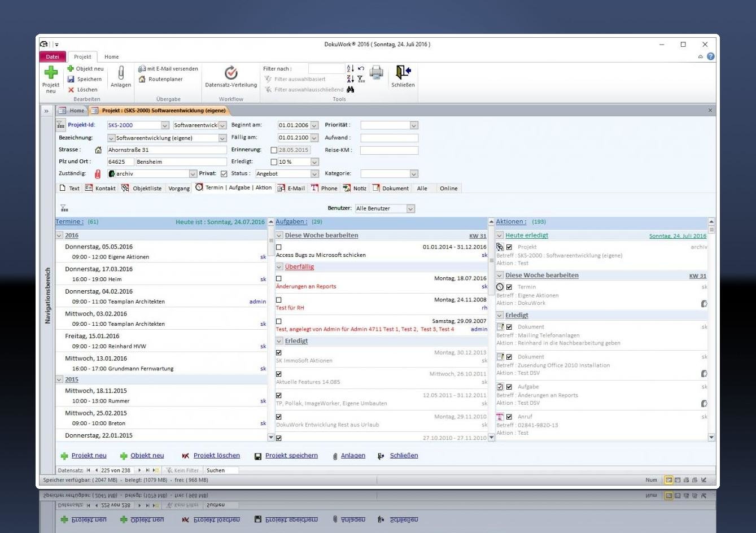Image resolution: width=756 pixels, height=533 pixels.
Task: Open Datensatz-Verteilung workflow icon
Action: pos(230,73)
